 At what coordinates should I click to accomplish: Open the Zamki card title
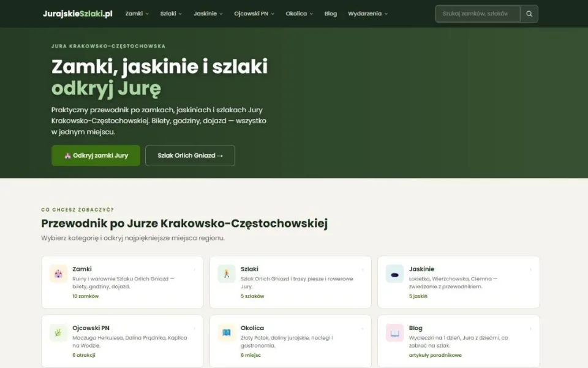81,269
